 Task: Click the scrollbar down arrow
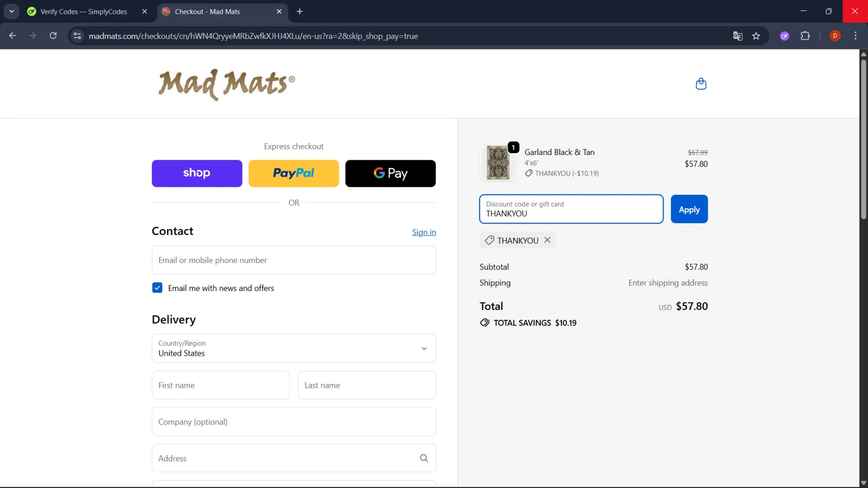(x=863, y=483)
